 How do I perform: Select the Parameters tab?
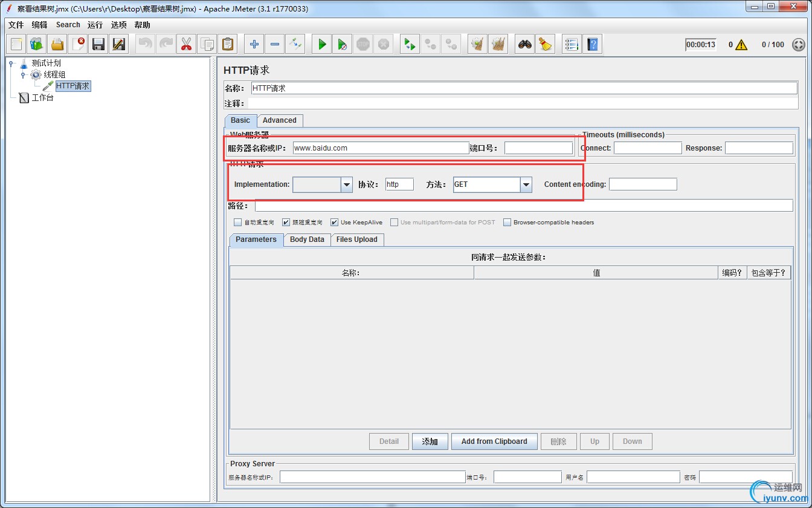256,239
